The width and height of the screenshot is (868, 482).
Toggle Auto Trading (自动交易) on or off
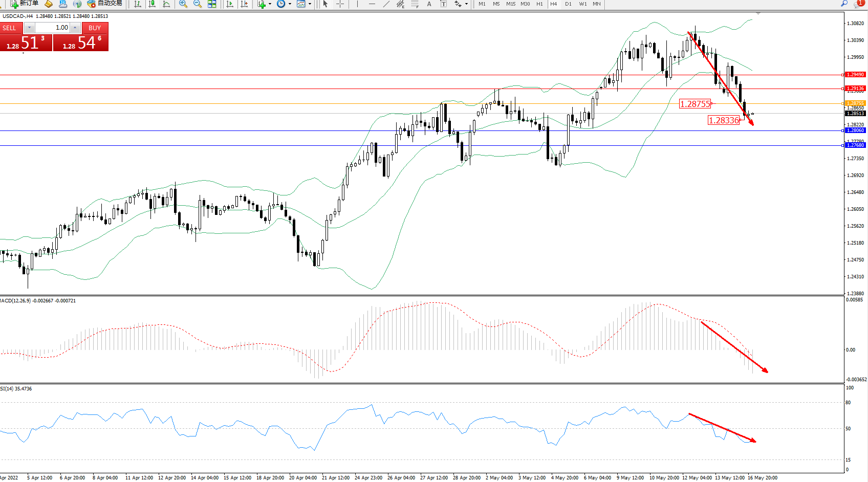(x=105, y=4)
